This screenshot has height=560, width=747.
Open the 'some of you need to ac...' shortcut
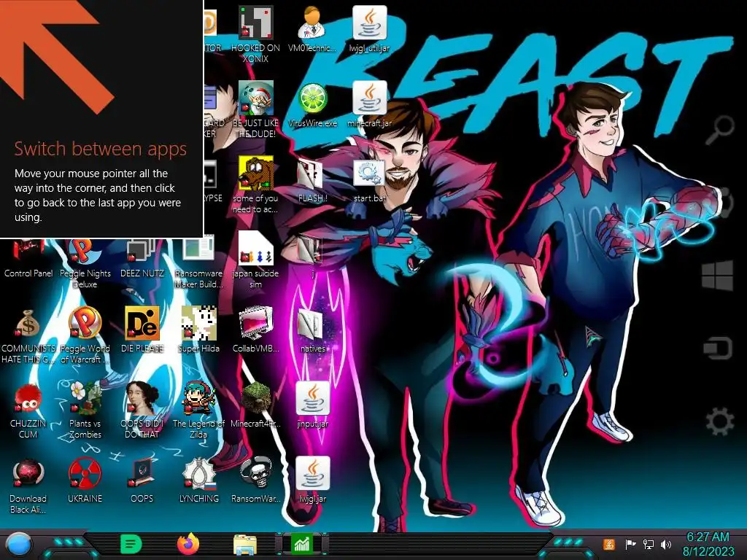coord(256,174)
